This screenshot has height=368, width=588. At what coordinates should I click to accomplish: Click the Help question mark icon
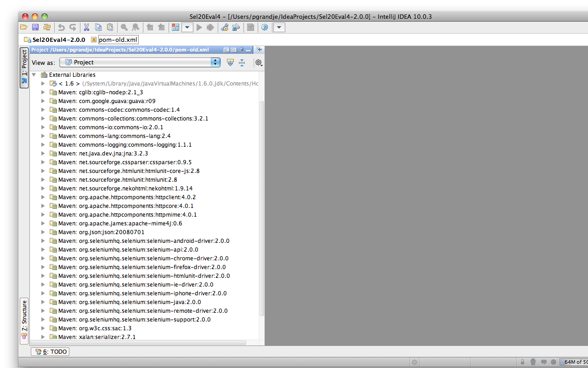265,28
